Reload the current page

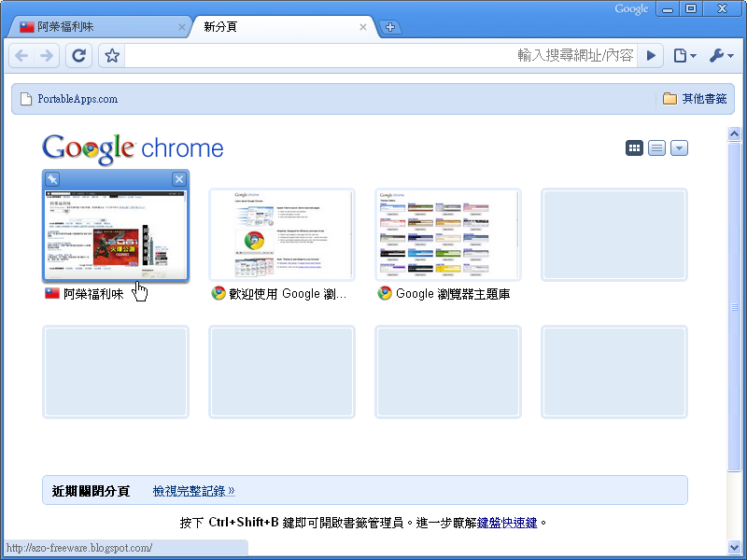[x=78, y=56]
